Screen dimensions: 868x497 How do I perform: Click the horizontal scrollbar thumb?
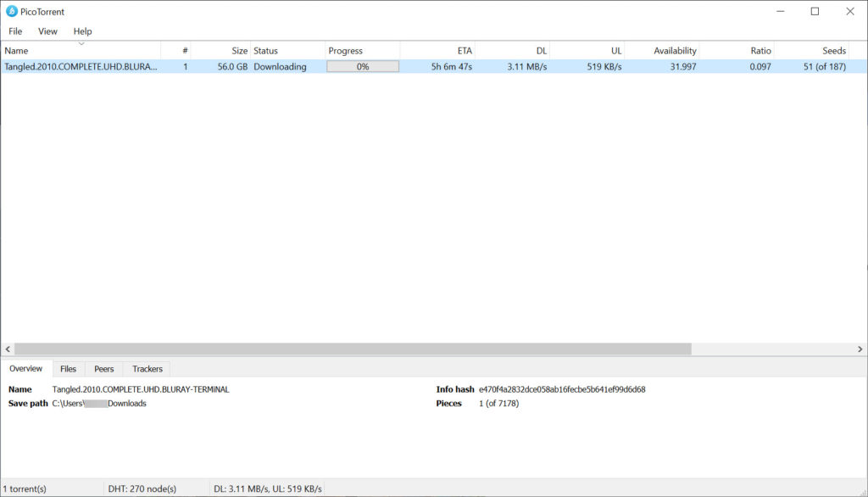coord(353,349)
